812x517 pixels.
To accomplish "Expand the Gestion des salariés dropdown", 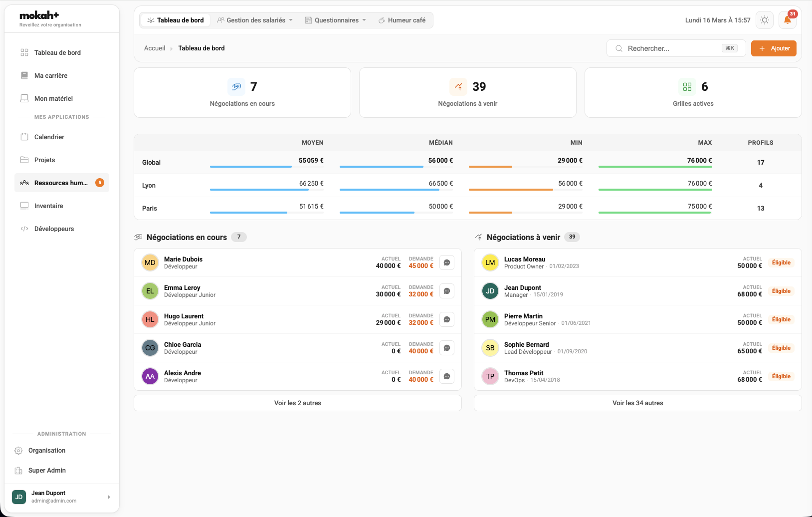I will (x=255, y=20).
